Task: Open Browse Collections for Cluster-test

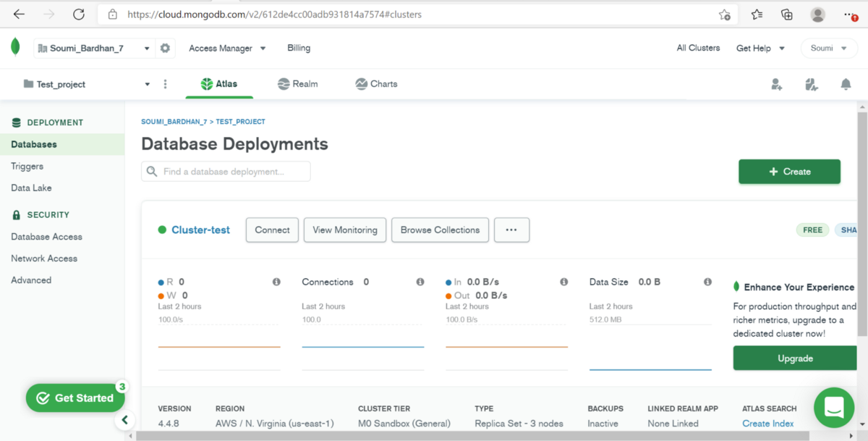Action: point(440,230)
